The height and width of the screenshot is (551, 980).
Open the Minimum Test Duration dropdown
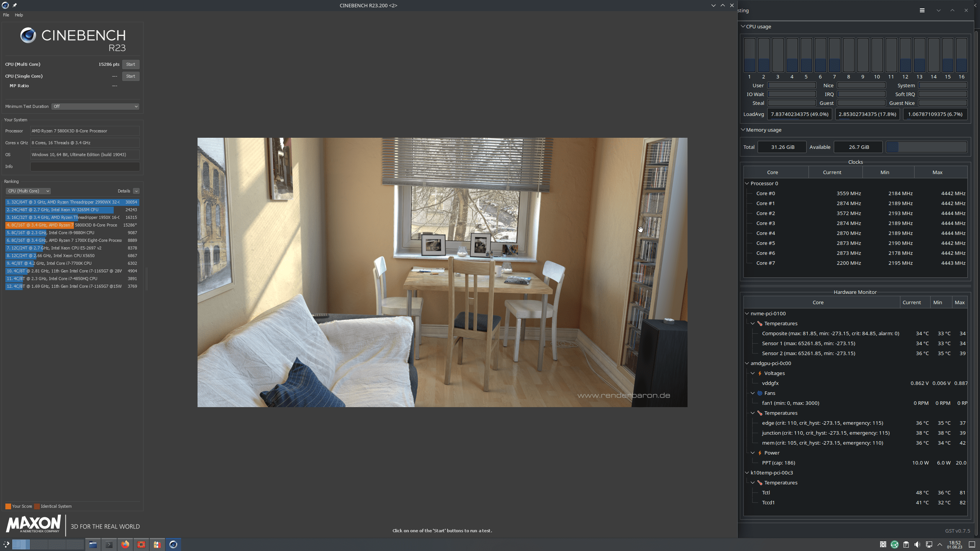point(95,106)
